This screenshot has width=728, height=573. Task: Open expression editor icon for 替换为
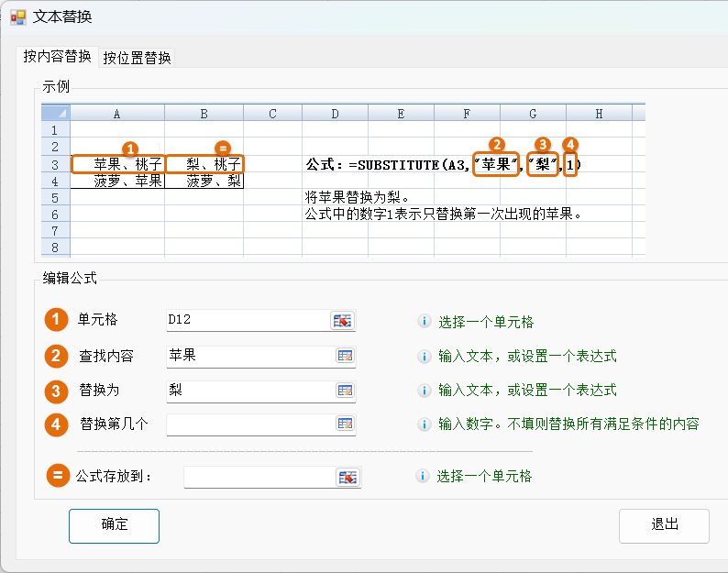tap(345, 391)
